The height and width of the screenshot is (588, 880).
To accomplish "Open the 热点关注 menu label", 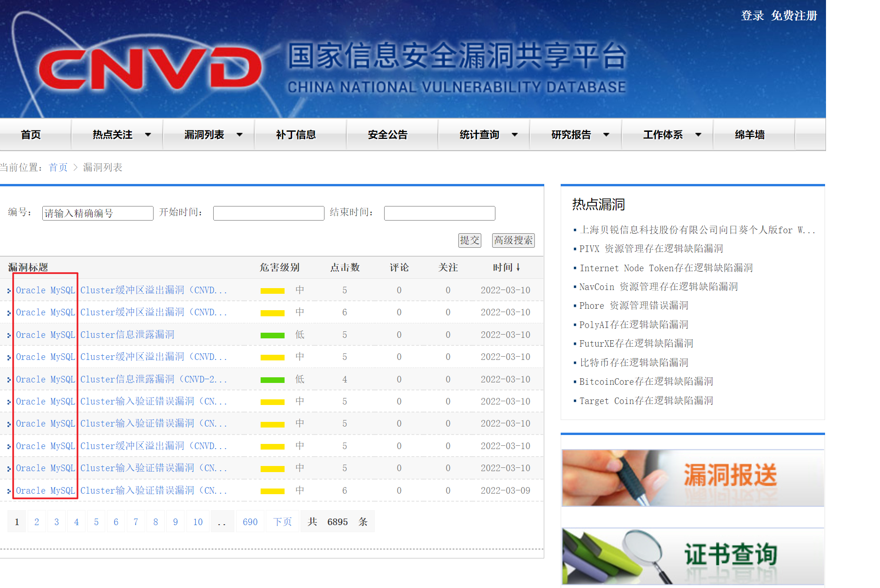I will point(112,135).
